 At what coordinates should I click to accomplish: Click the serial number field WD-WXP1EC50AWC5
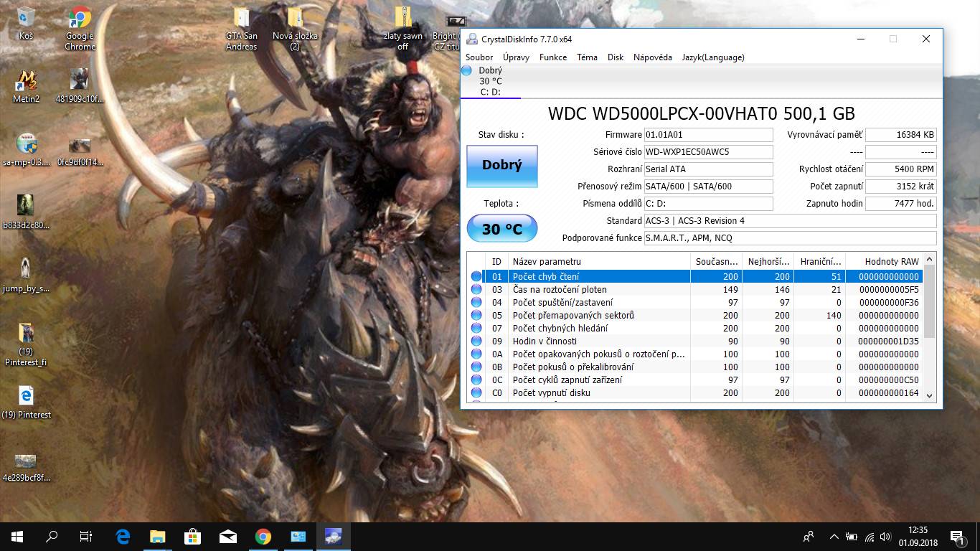click(708, 152)
